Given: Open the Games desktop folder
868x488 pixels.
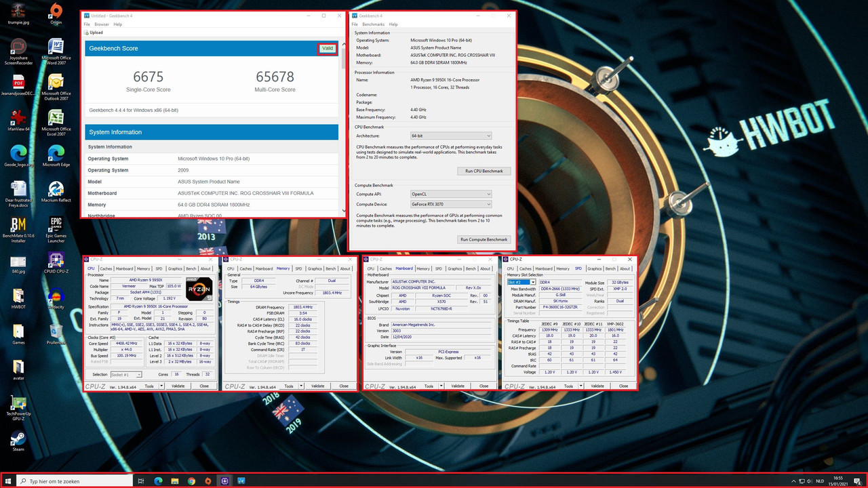Looking at the screenshot, I should tap(18, 334).
